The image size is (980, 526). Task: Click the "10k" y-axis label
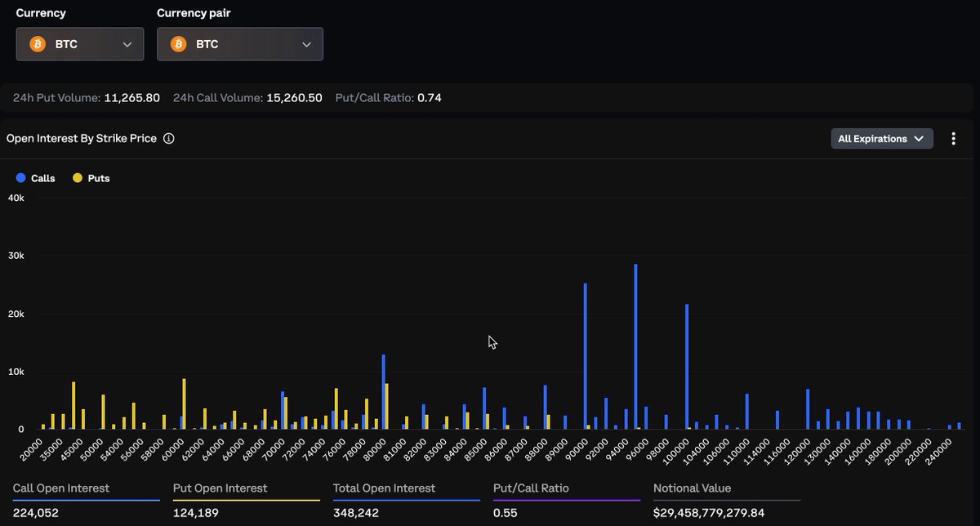[16, 372]
